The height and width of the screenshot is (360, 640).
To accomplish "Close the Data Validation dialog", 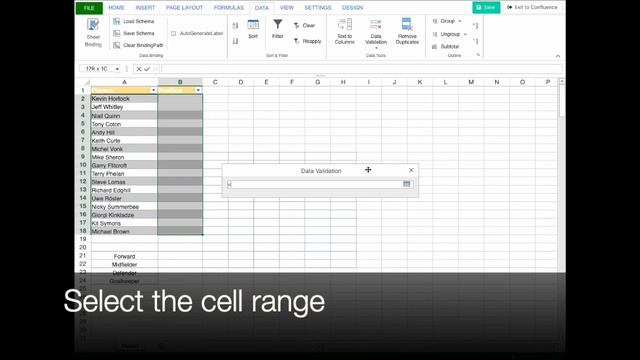I will 411,170.
